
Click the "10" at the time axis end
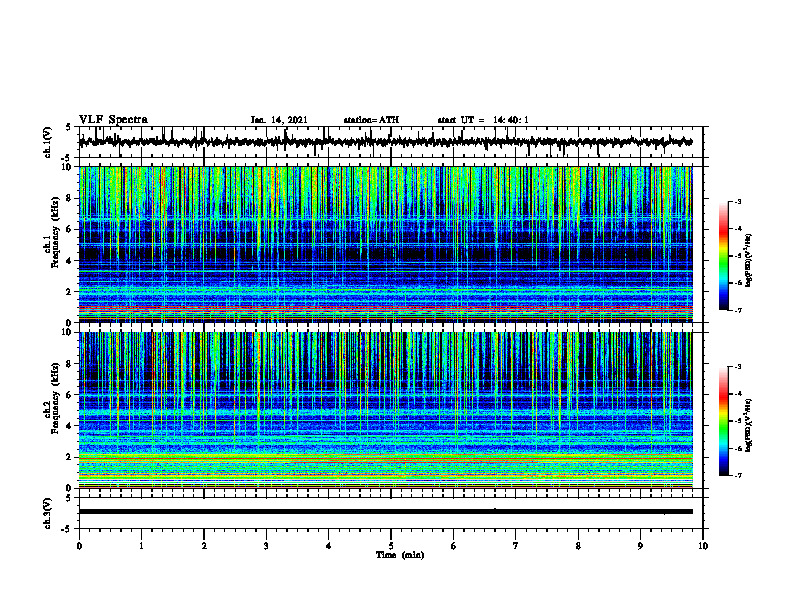click(703, 546)
